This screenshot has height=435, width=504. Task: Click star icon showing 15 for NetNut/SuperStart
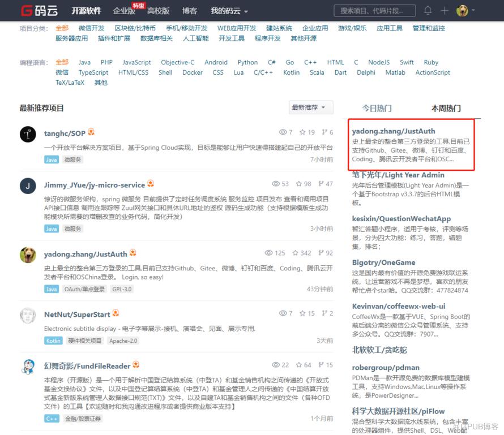click(302, 313)
